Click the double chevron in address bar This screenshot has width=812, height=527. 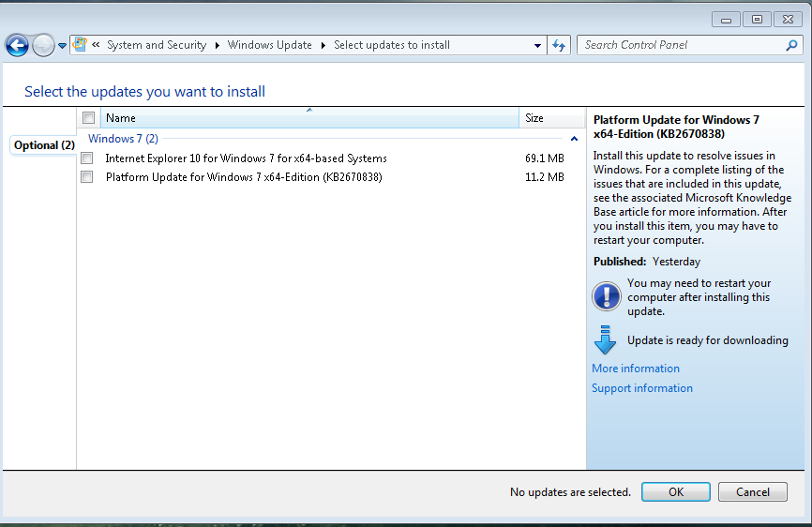tap(96, 45)
